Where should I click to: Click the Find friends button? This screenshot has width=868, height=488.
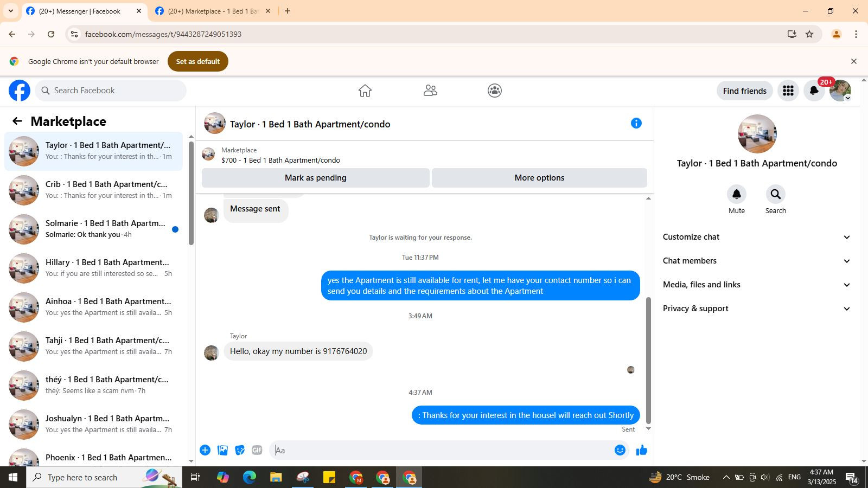tap(744, 91)
